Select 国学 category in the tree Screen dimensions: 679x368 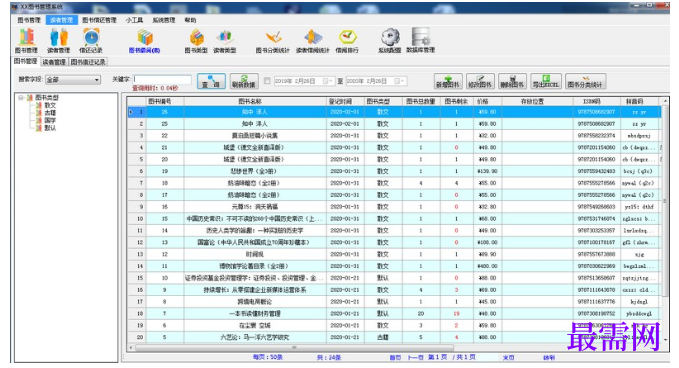tap(50, 120)
